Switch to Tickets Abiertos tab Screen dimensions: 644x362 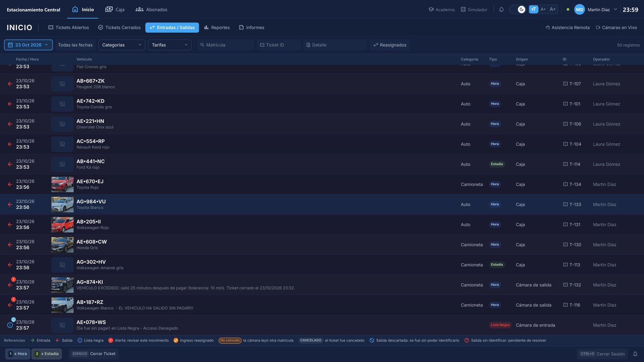click(x=68, y=27)
